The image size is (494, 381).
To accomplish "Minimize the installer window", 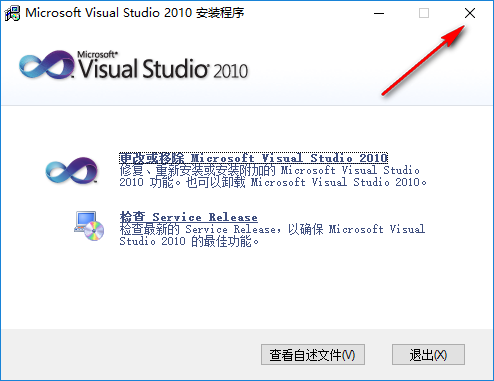I will click(x=379, y=13).
